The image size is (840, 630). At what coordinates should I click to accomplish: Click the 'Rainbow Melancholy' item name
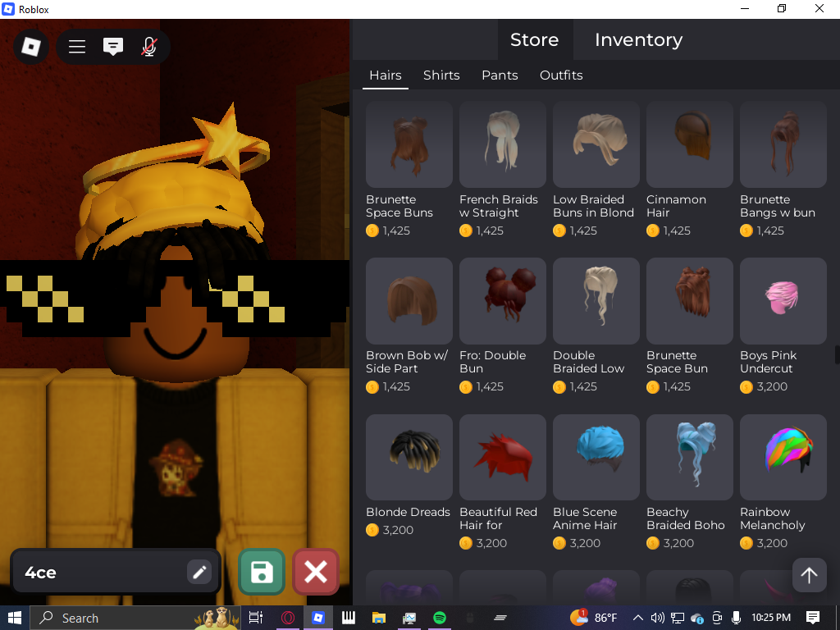(x=773, y=518)
